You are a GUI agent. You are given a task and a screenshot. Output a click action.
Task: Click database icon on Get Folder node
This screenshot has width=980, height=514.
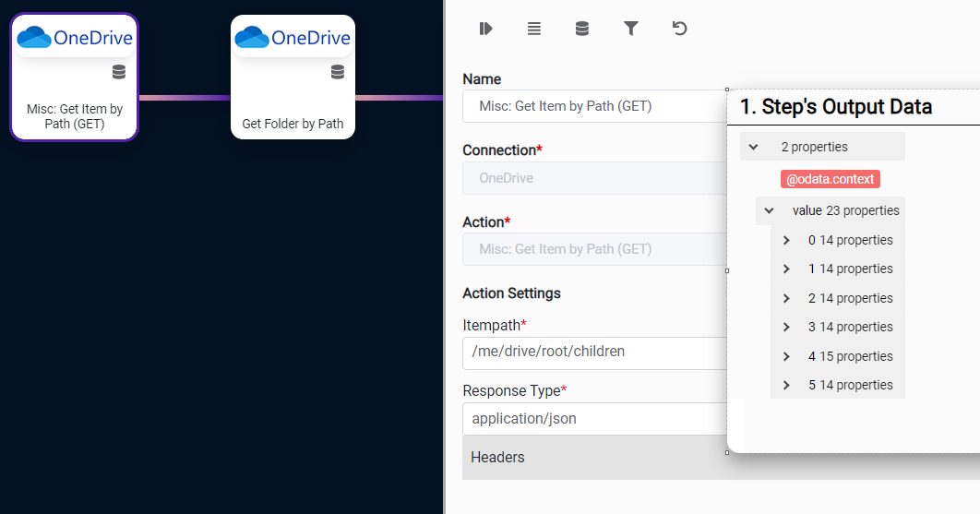point(338,72)
